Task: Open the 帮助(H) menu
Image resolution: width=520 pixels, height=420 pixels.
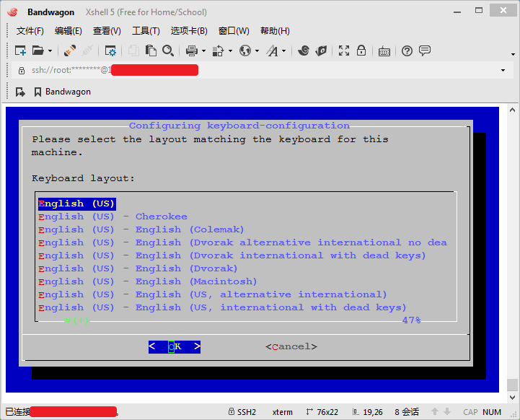Action: [274, 31]
